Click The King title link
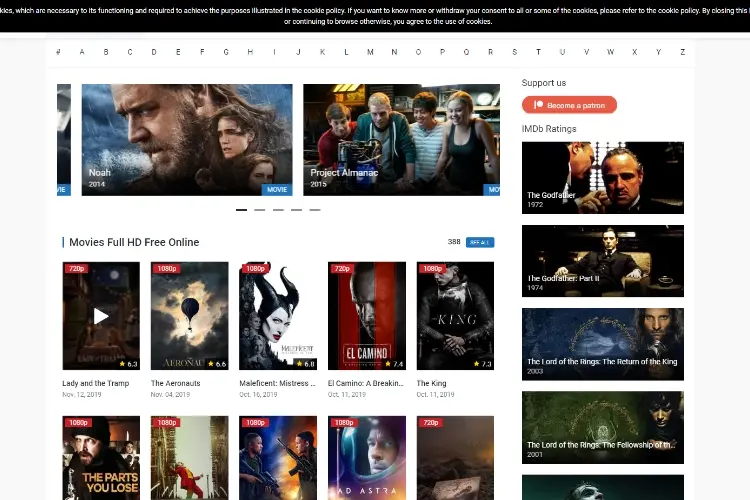 431,383
